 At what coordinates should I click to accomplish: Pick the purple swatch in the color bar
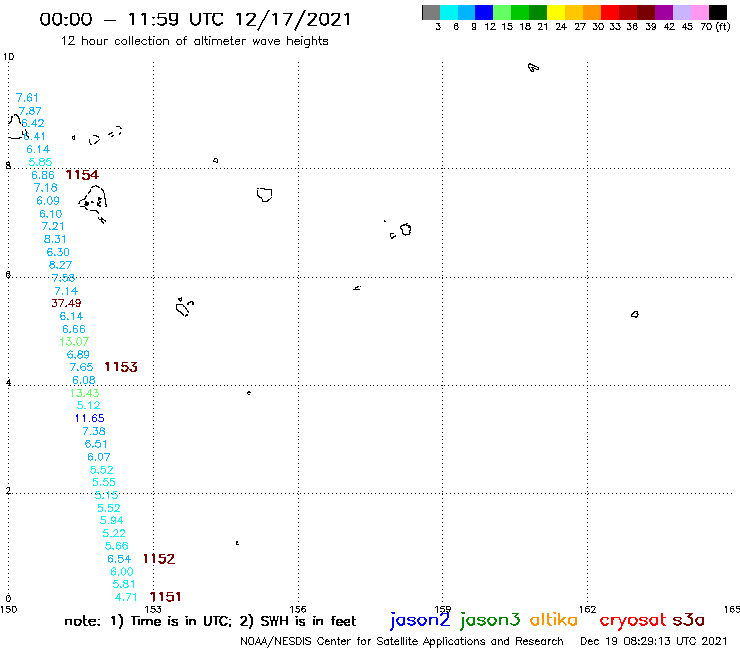click(664, 12)
